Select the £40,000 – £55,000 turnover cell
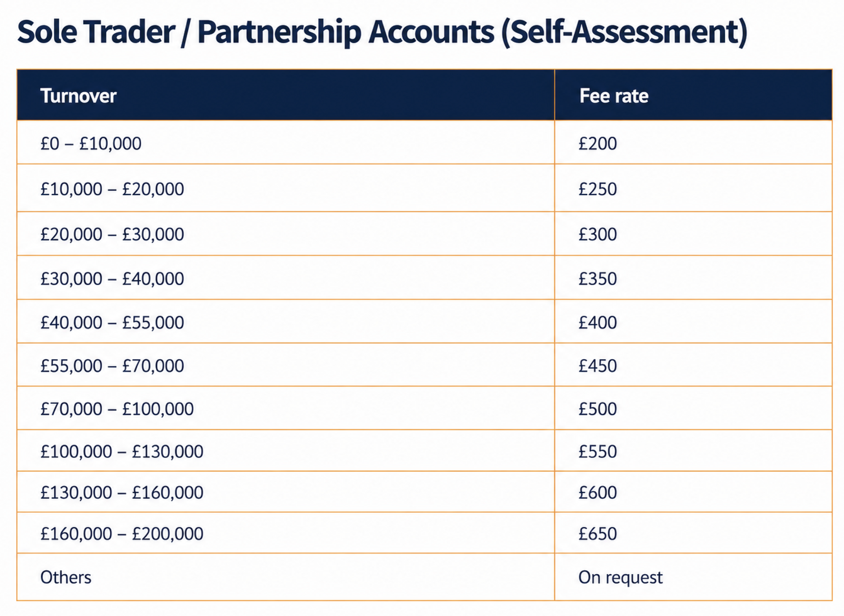844x616 pixels. (x=286, y=321)
